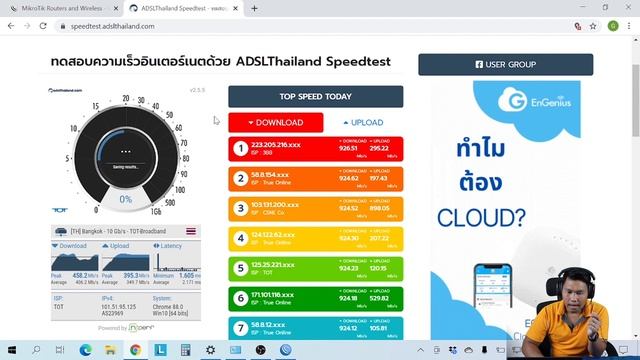640x360 pixels.
Task: Open Calculator from the taskbar
Action: [x=186, y=350]
